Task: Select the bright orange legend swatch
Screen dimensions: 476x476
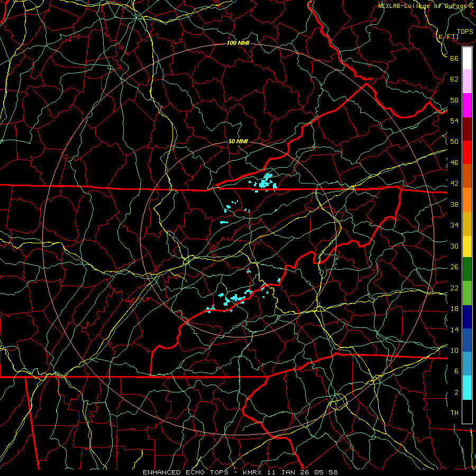Action: click(x=467, y=200)
